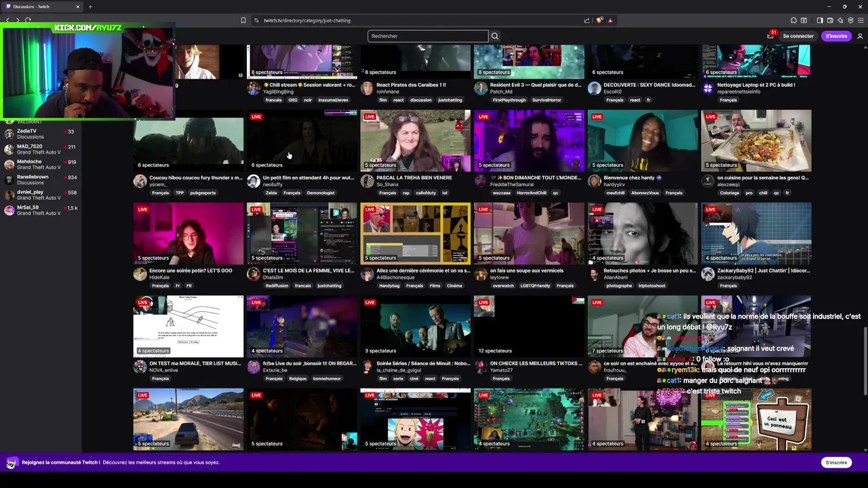Open alexzeeqc cooking stream thumbnail
The width and height of the screenshot is (868, 488).
tap(756, 140)
